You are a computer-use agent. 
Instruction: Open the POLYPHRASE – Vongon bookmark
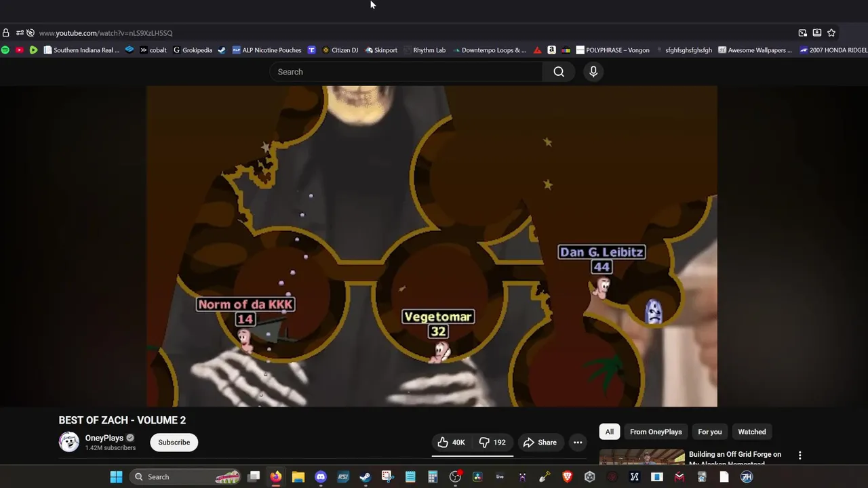(x=612, y=50)
